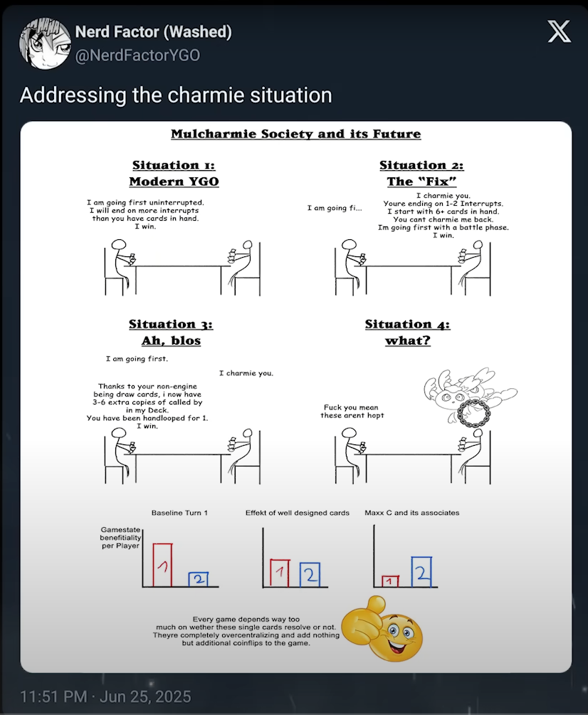Click the red bar in well designed cards chart
Screen dimensions: 588x715
pyautogui.click(x=280, y=573)
